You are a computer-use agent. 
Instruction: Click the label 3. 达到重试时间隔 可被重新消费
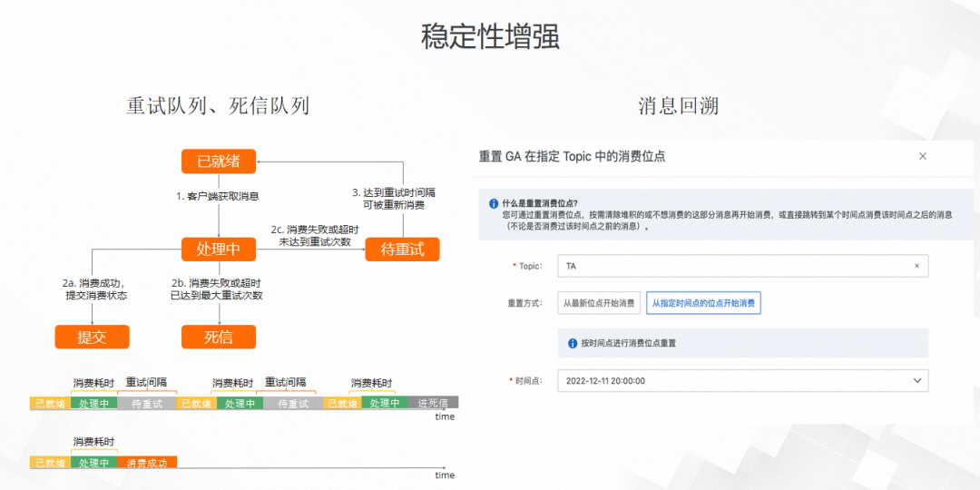pyautogui.click(x=393, y=199)
